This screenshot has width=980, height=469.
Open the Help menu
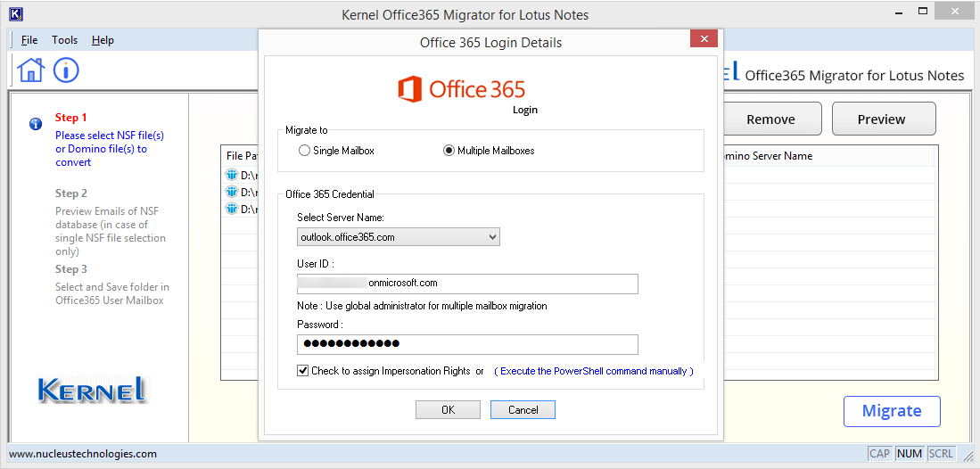coord(103,40)
